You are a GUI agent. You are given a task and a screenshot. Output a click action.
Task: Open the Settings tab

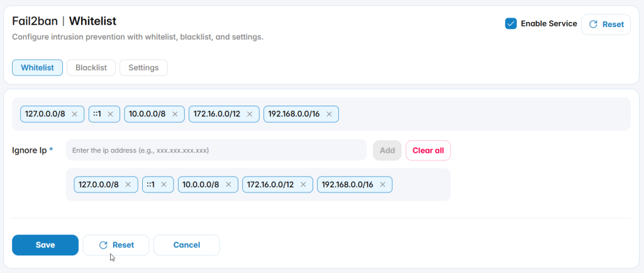tap(143, 68)
